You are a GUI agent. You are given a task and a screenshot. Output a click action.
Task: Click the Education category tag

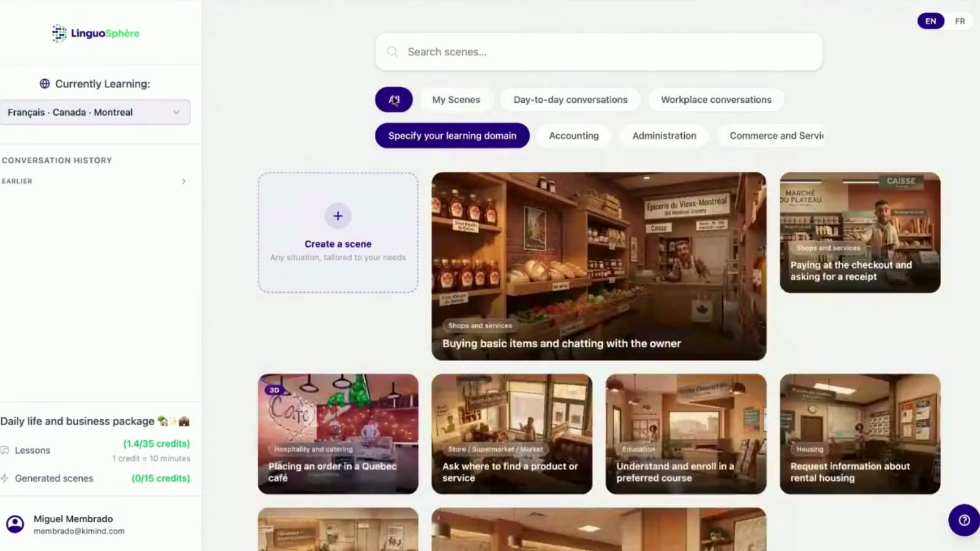(638, 449)
